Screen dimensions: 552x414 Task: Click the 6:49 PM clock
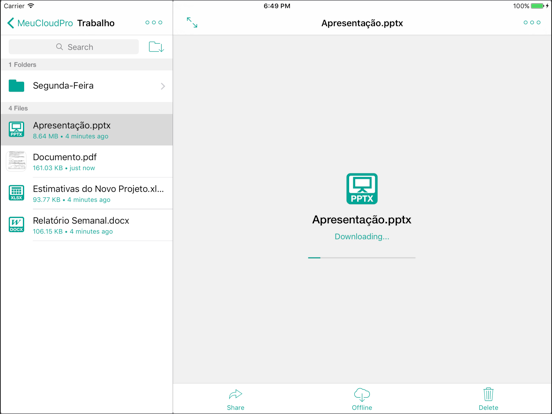(277, 6)
